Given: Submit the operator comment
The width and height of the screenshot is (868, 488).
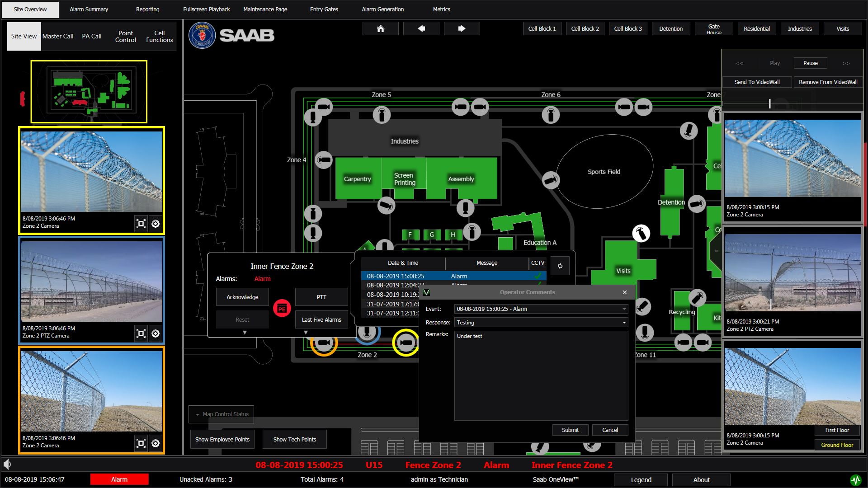Looking at the screenshot, I should point(570,430).
